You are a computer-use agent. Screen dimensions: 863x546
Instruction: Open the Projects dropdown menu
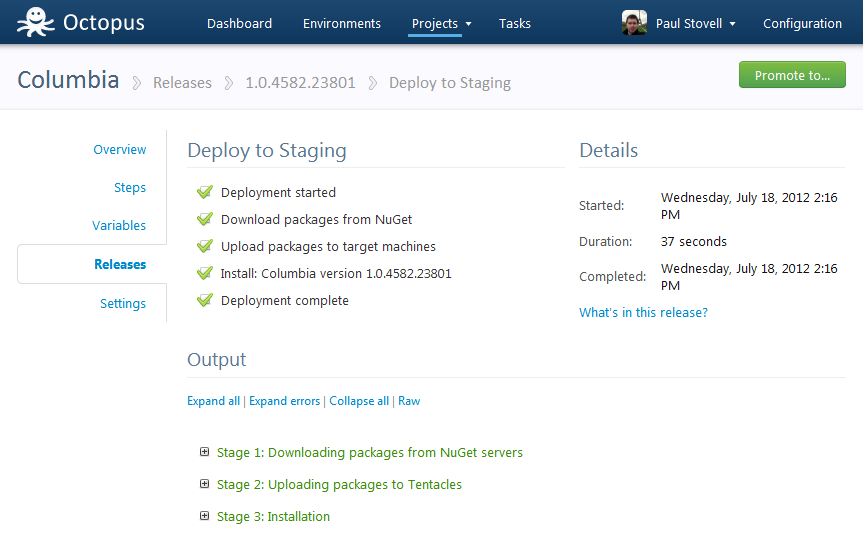[440, 23]
